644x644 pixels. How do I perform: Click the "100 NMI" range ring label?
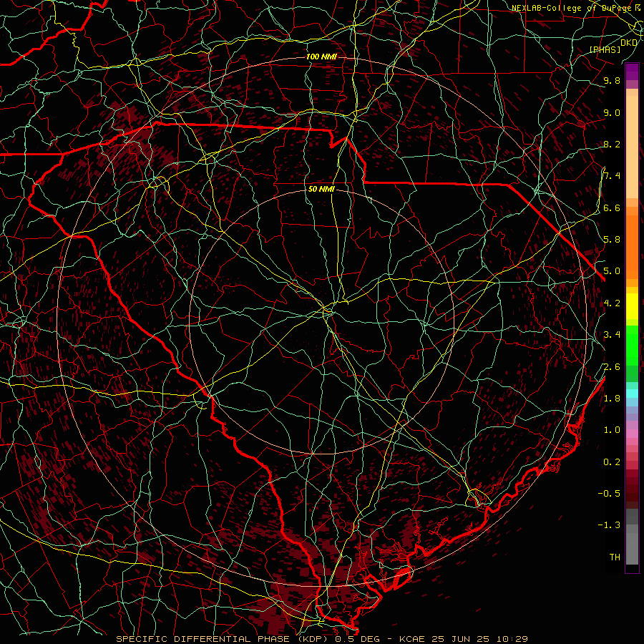coord(321,57)
